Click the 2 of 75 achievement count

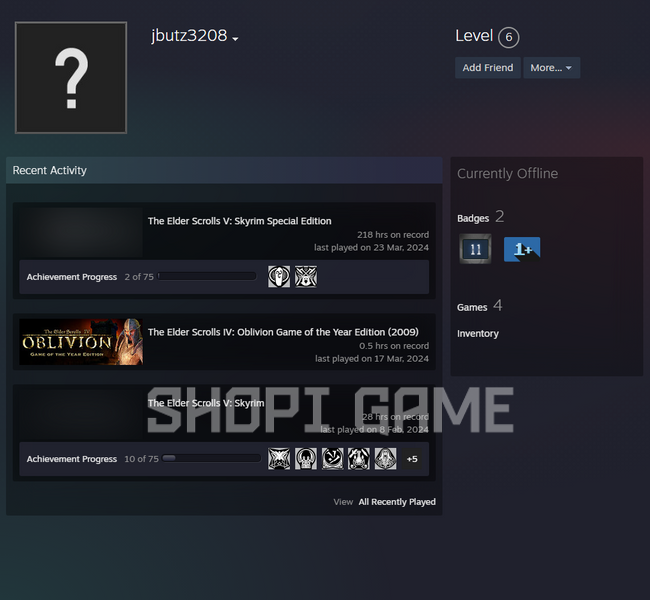139,277
